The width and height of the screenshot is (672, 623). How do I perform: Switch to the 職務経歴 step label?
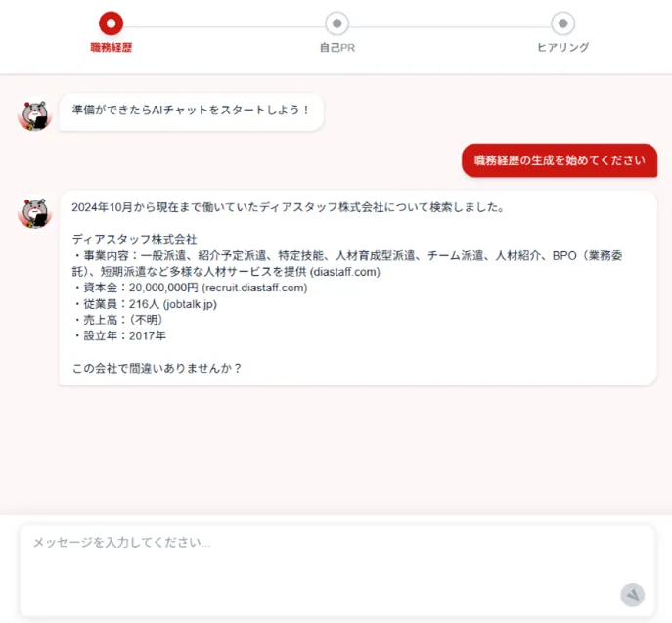pos(112,47)
